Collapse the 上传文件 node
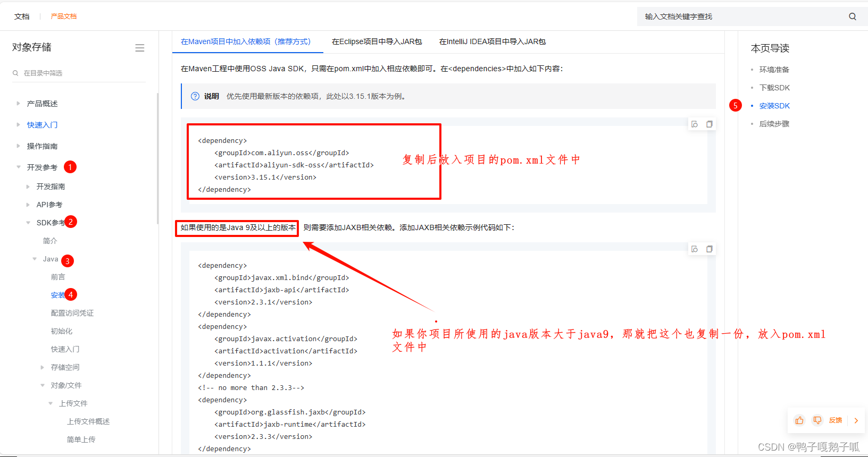 51,403
